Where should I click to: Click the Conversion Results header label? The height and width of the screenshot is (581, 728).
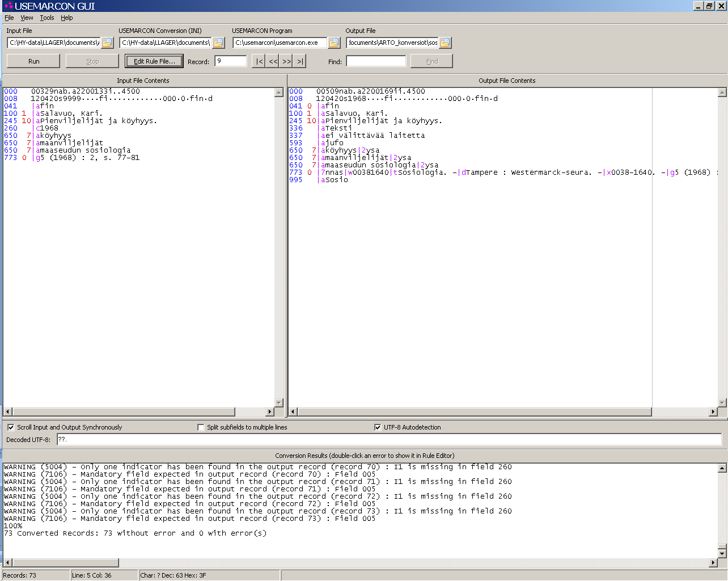[x=365, y=456]
